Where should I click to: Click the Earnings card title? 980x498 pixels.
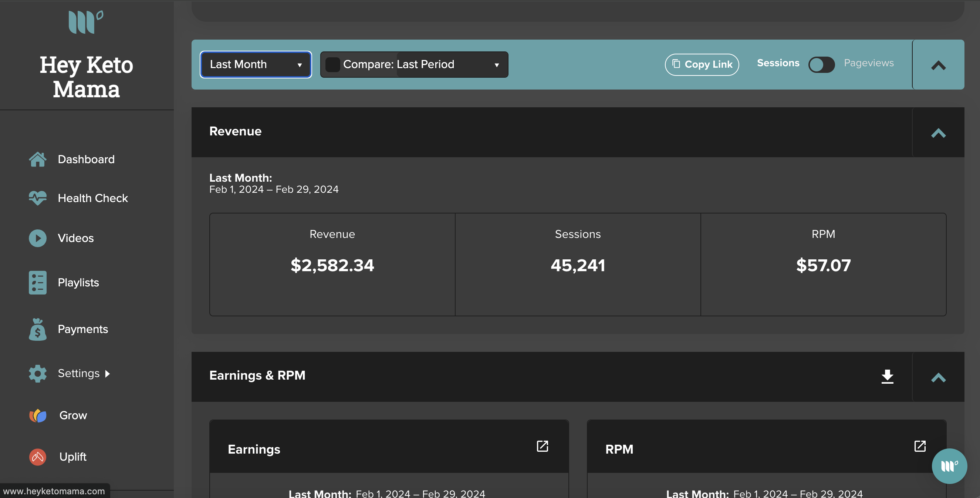(x=254, y=449)
